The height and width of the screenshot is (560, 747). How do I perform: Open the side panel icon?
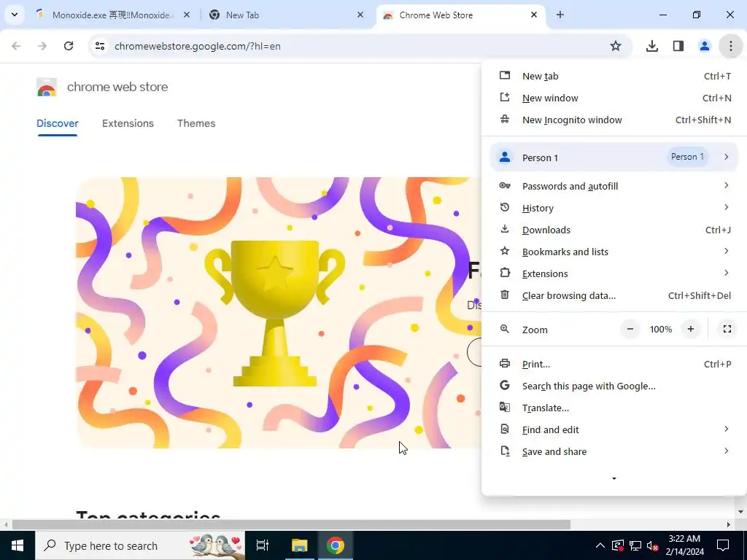point(678,46)
